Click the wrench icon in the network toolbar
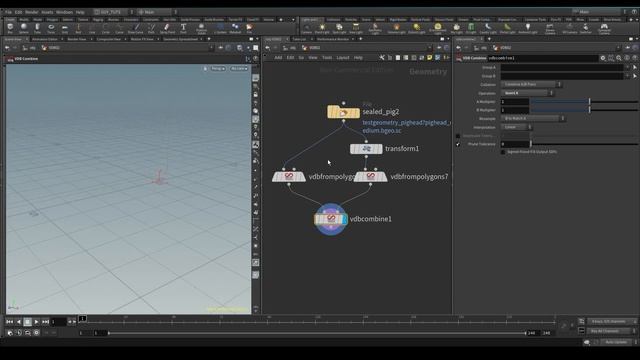 [382, 58]
